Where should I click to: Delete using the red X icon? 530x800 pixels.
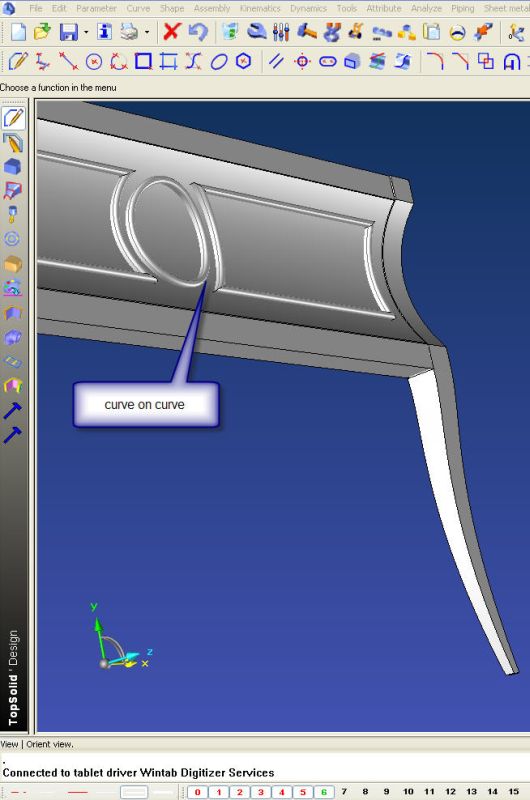[x=172, y=32]
